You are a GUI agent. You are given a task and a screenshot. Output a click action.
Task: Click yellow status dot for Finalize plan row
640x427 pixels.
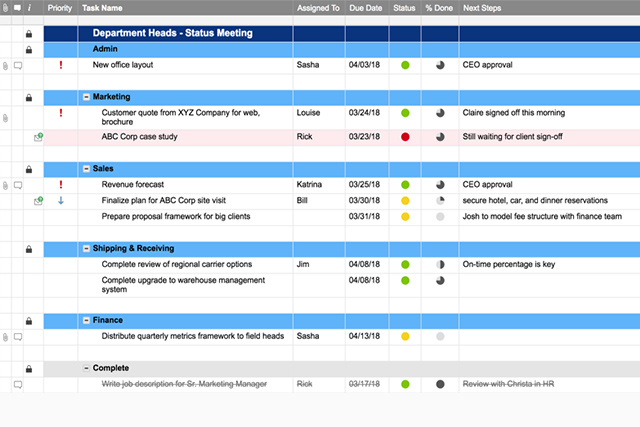[405, 201]
